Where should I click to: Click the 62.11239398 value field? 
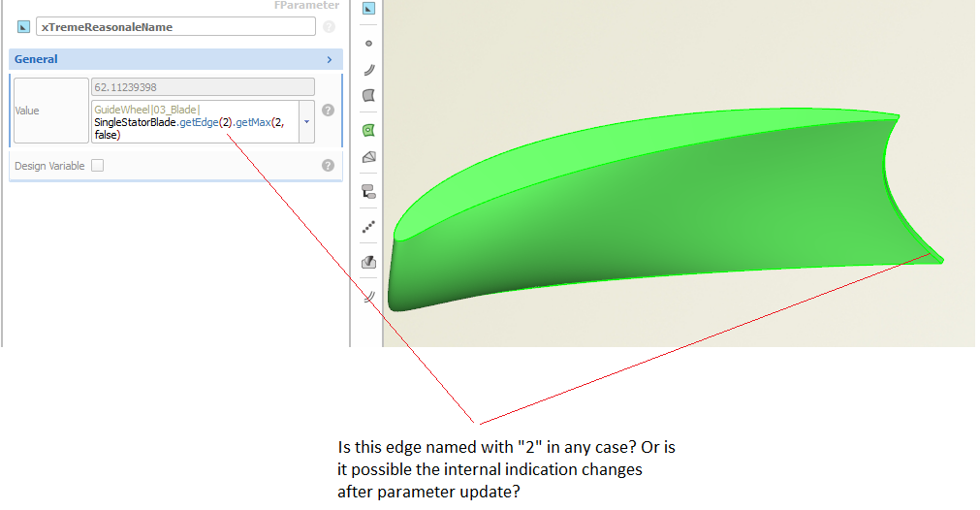point(204,87)
